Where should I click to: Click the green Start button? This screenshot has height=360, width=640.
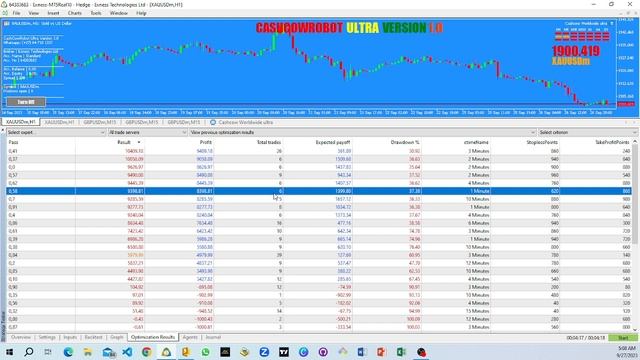[x=623, y=338]
